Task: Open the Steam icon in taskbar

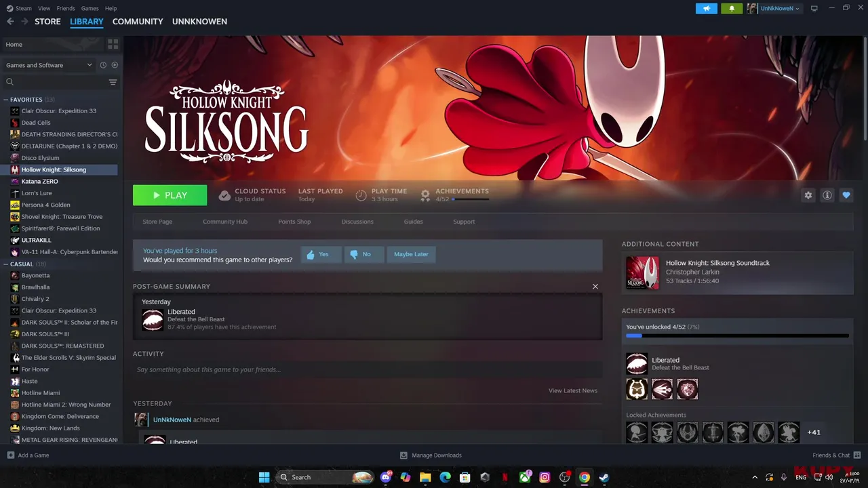Action: [604, 477]
